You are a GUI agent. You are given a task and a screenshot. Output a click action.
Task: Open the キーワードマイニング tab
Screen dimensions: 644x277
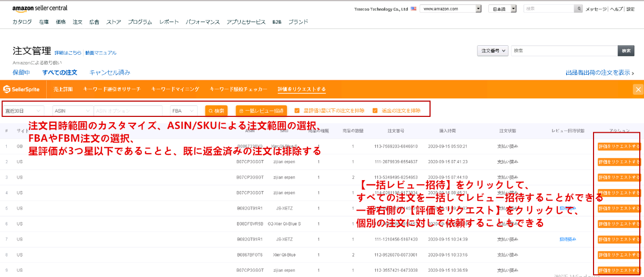click(x=175, y=90)
